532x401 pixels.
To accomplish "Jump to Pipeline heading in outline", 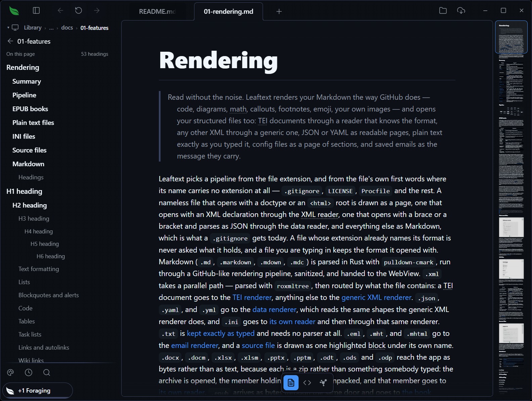I will 24,95.
